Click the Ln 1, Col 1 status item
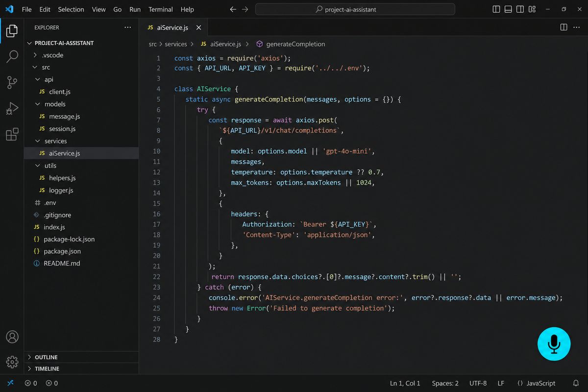Image resolution: width=588 pixels, height=392 pixels. [x=405, y=383]
